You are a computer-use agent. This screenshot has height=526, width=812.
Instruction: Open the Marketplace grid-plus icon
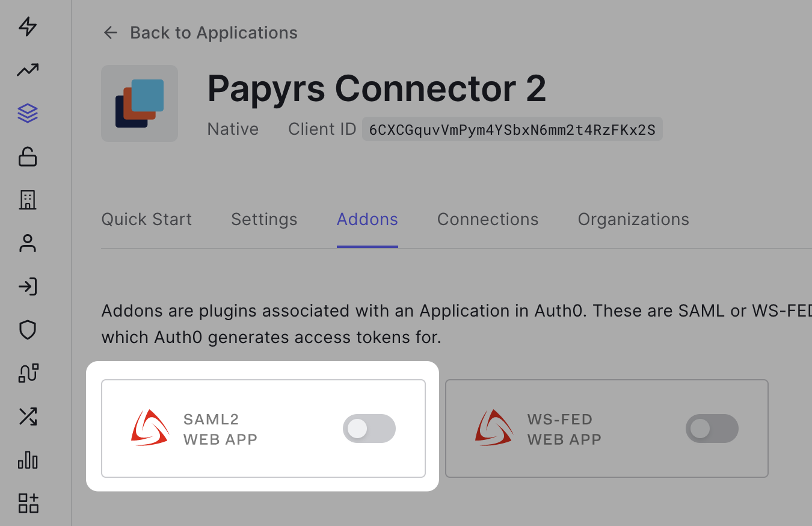click(28, 503)
